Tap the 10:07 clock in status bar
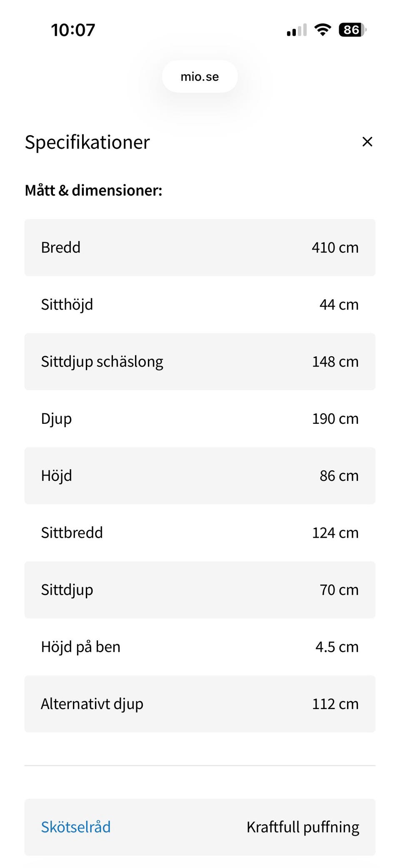The width and height of the screenshot is (400, 868). pos(73,30)
